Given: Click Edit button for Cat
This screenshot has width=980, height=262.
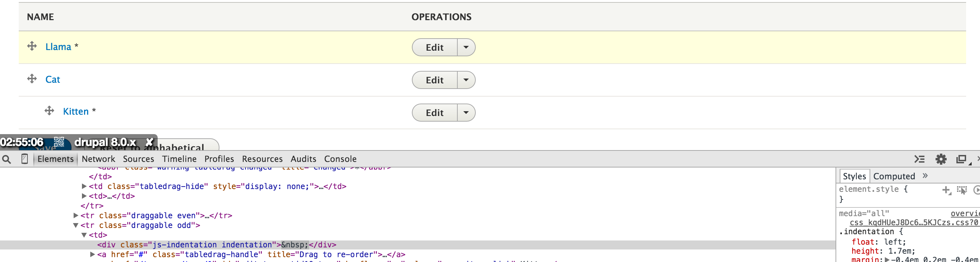Looking at the screenshot, I should pos(434,80).
